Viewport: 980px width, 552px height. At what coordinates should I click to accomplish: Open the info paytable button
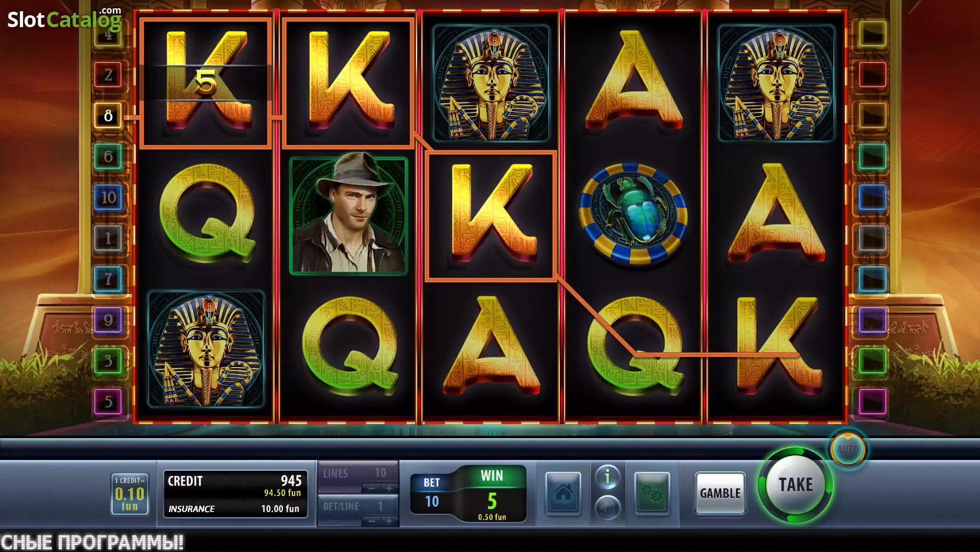click(x=607, y=477)
